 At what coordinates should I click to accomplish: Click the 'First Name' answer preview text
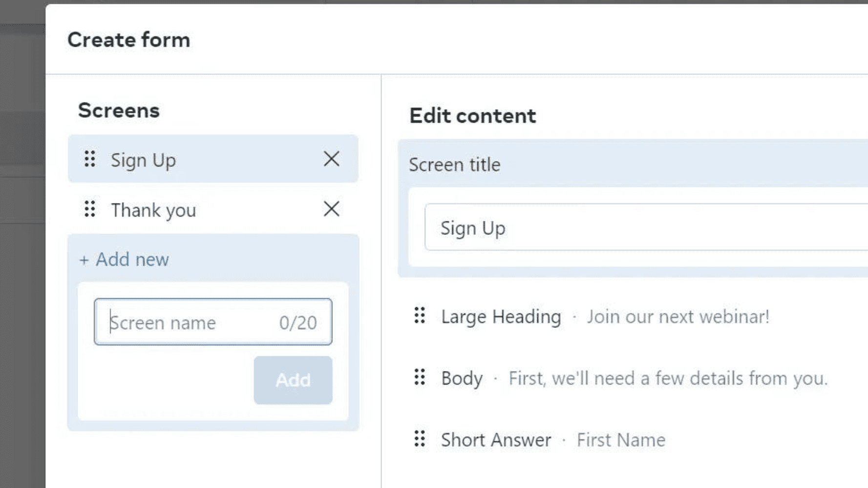[x=621, y=440]
